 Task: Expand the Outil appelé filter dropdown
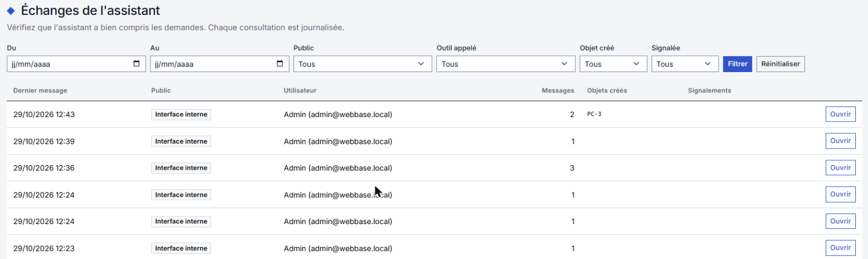pos(505,64)
